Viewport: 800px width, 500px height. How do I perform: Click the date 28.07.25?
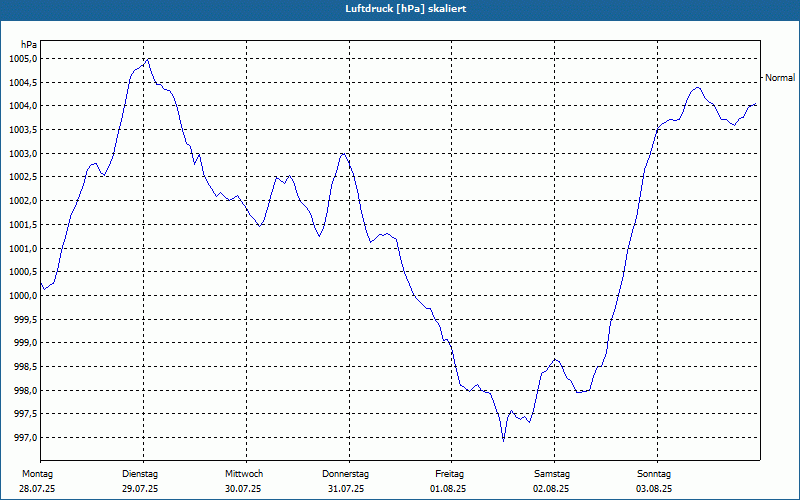click(x=37, y=489)
